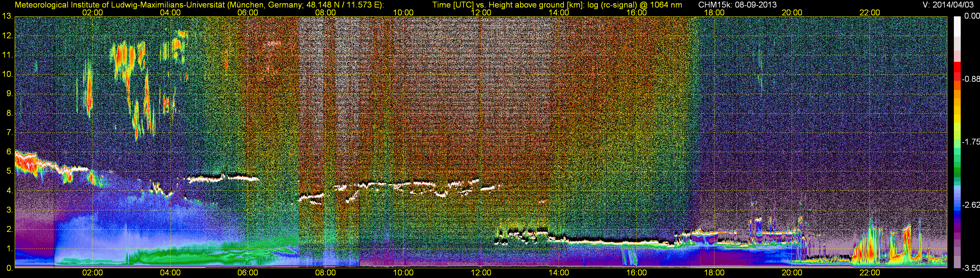Click the 22:00 label on the bottom time axis
This screenshot has width=980, height=278.
(x=870, y=273)
